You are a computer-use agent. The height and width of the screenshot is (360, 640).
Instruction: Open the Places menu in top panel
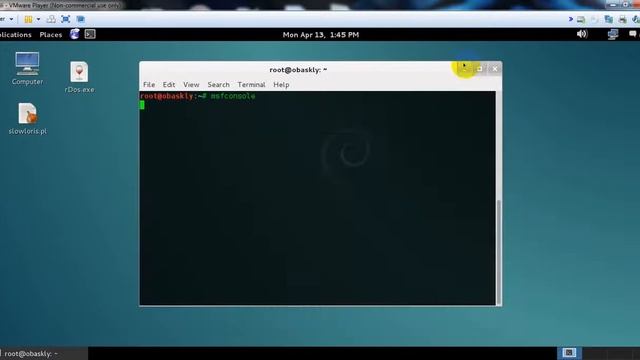click(x=51, y=35)
